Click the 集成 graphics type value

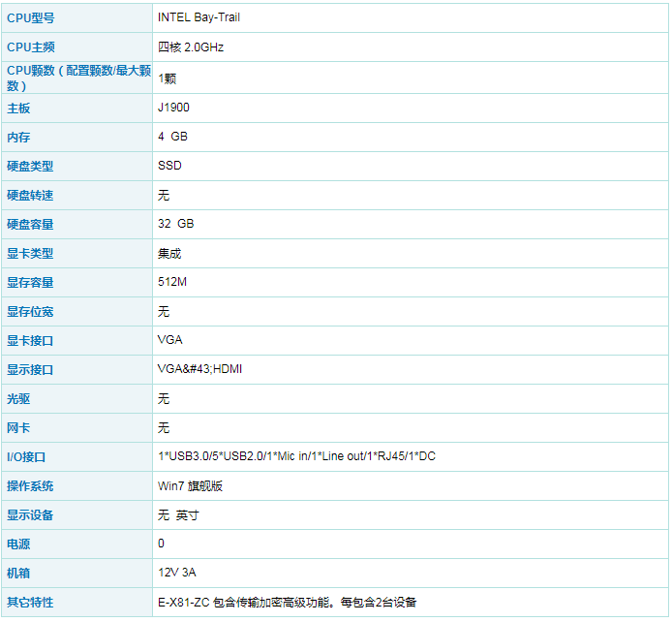(169, 253)
